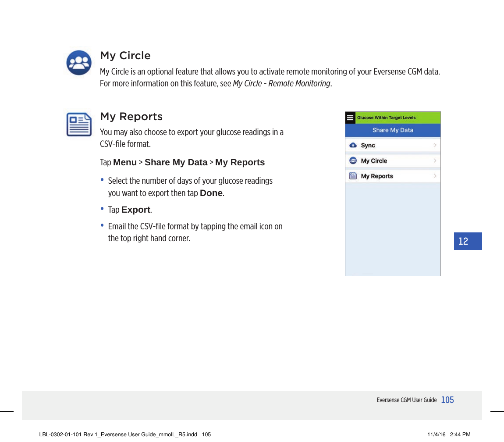
Task: Click the sentence about CSV-file format export
Action: (192, 138)
